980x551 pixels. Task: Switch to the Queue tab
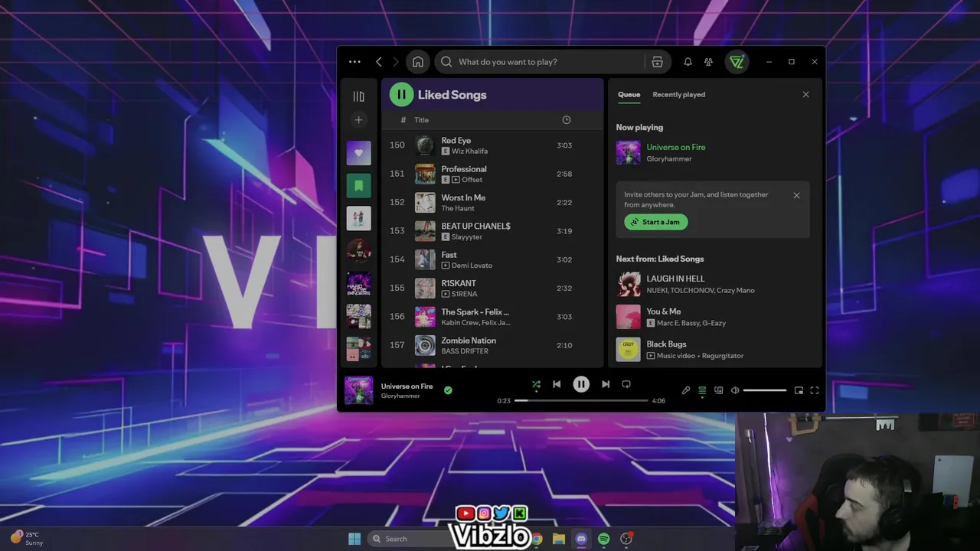pos(629,95)
